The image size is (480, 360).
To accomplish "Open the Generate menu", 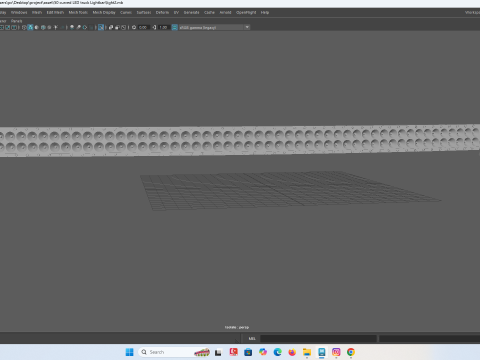I will [x=191, y=12].
